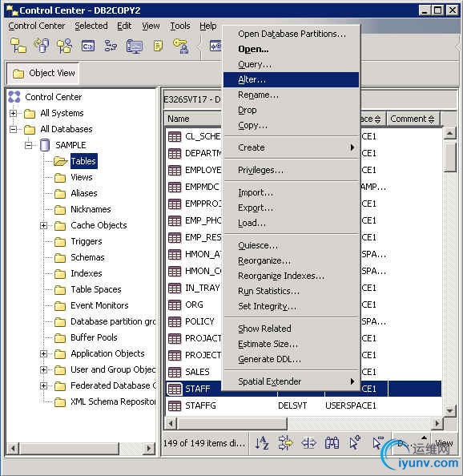Image resolution: width=463 pixels, height=476 pixels.
Task: Click the table list scroll up arrow
Action: (x=450, y=133)
